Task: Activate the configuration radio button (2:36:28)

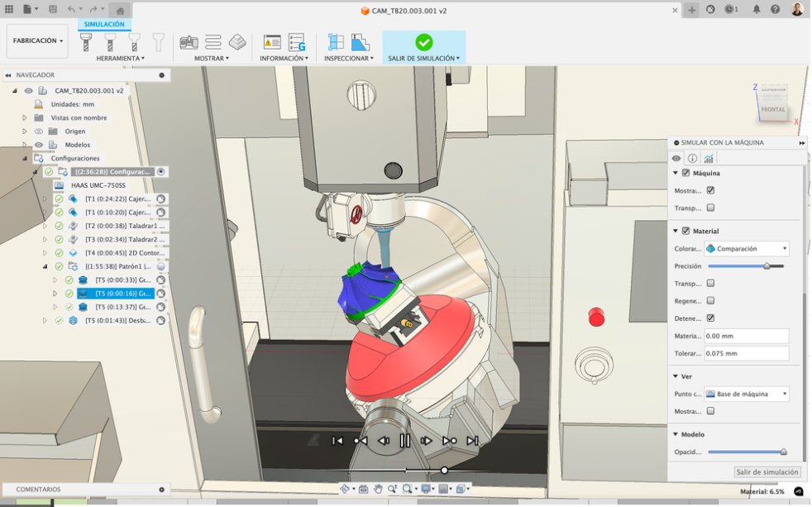Action: [x=161, y=171]
